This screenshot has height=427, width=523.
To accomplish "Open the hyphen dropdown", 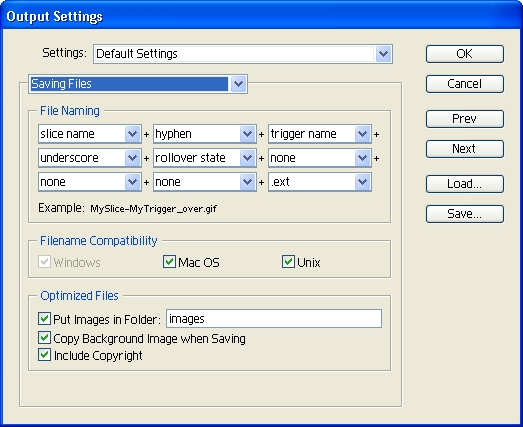I will point(205,134).
